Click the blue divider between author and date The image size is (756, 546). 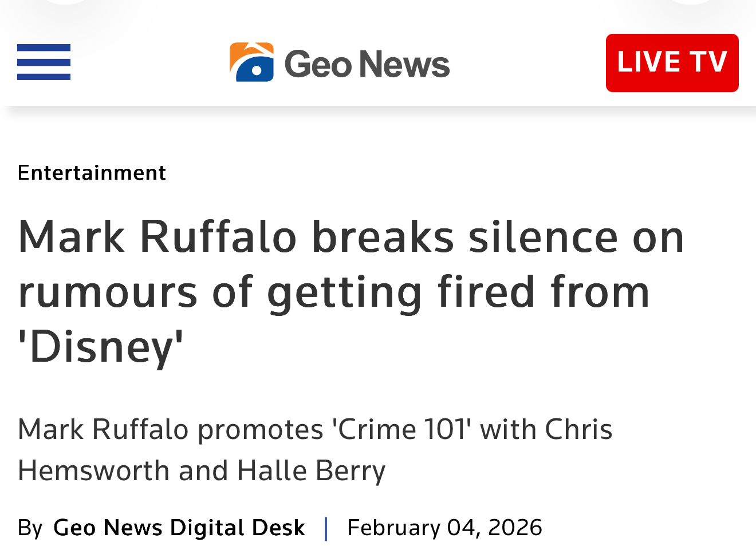pos(326,528)
